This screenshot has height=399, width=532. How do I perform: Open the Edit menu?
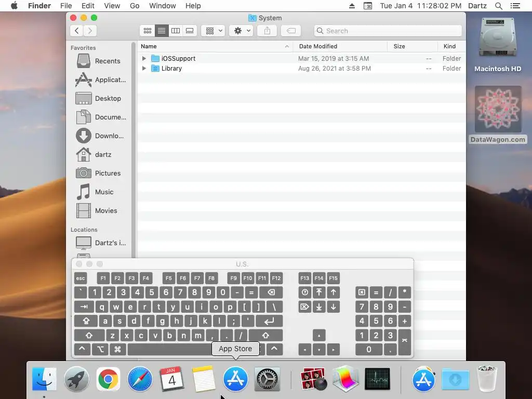(x=88, y=6)
